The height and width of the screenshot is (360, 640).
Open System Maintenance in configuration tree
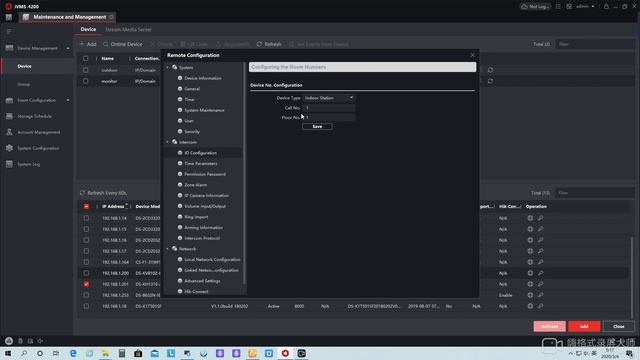coord(204,110)
